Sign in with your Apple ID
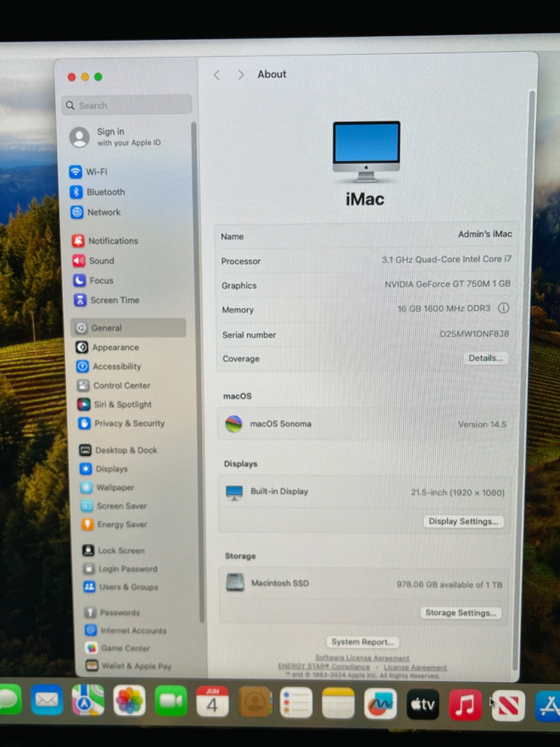The width and height of the screenshot is (560, 747). (115, 137)
